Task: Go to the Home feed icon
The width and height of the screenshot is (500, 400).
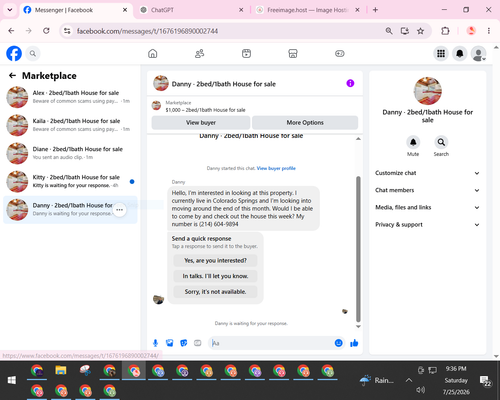Action: click(153, 53)
